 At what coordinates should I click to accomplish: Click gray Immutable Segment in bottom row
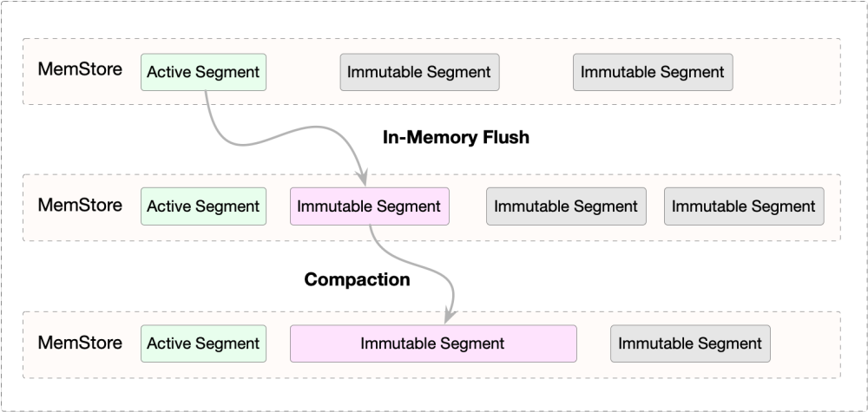coord(690,343)
